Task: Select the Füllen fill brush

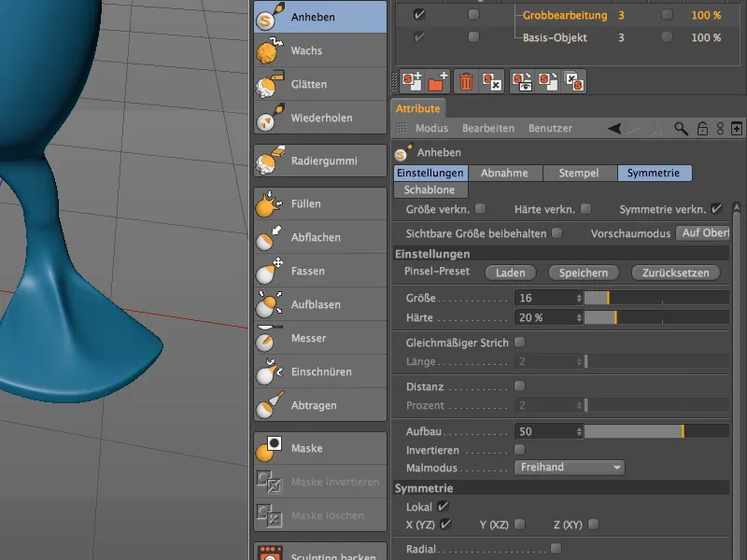Action: point(320,203)
